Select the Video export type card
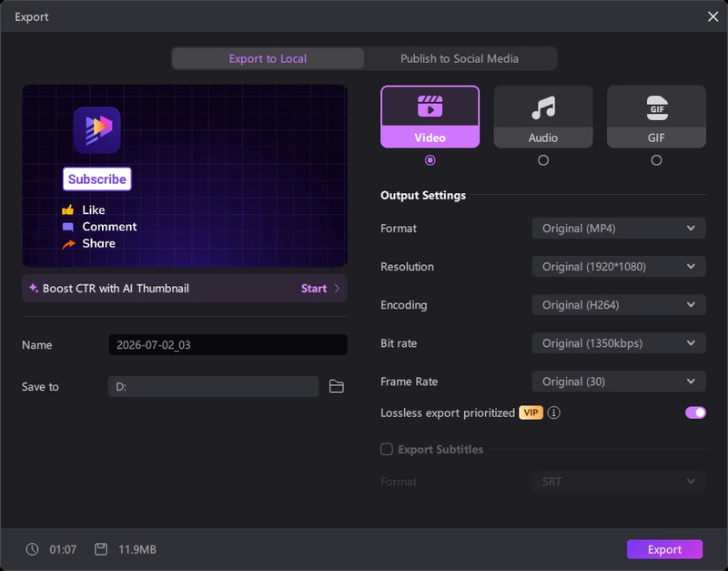728x571 pixels. [430, 117]
